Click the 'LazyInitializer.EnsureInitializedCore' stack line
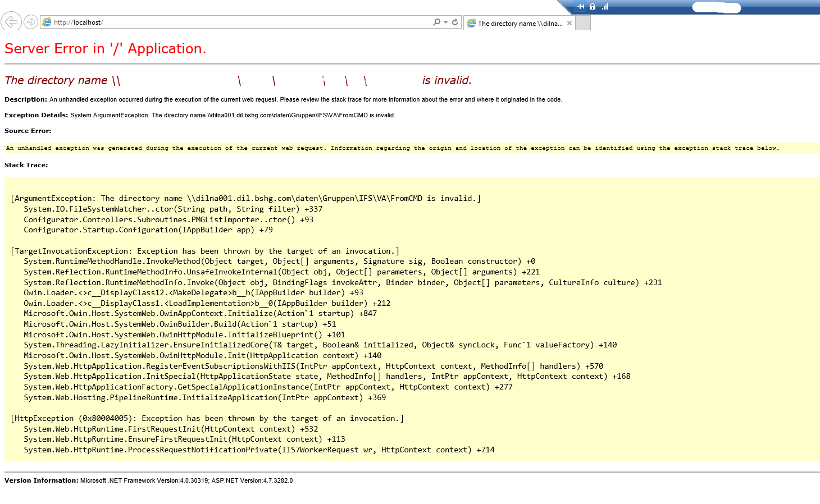This screenshot has height=504, width=820. point(320,345)
